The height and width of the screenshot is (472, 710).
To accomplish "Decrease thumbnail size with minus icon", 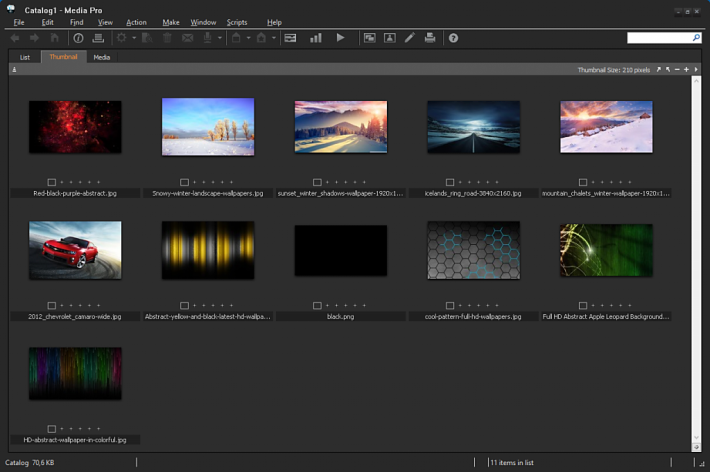I will click(677, 70).
